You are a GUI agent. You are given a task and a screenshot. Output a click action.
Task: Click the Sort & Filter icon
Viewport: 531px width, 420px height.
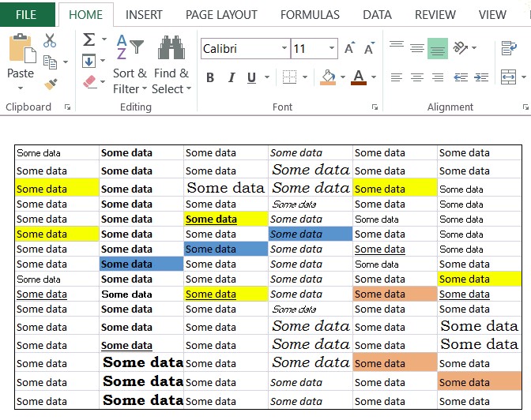pos(130,47)
